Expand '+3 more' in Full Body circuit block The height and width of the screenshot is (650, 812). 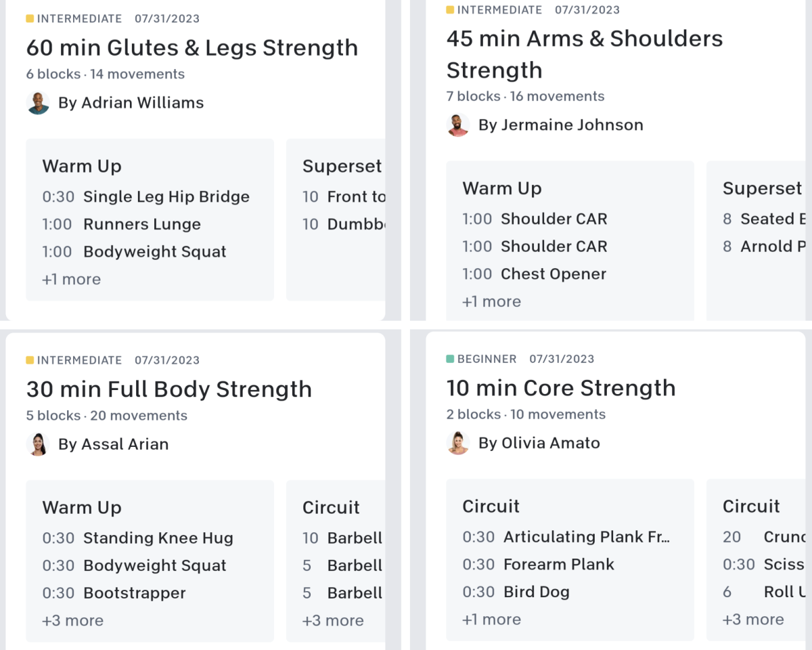coord(333,620)
